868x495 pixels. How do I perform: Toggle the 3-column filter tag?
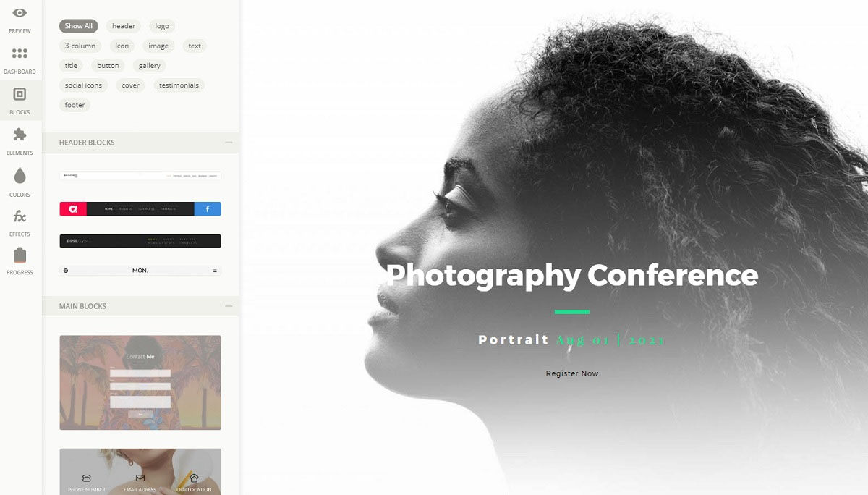(80, 46)
